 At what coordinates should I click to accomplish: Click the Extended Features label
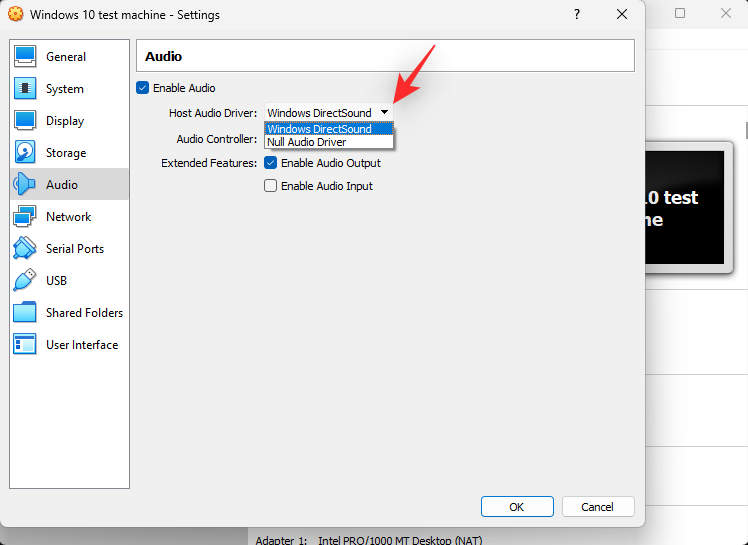(209, 163)
